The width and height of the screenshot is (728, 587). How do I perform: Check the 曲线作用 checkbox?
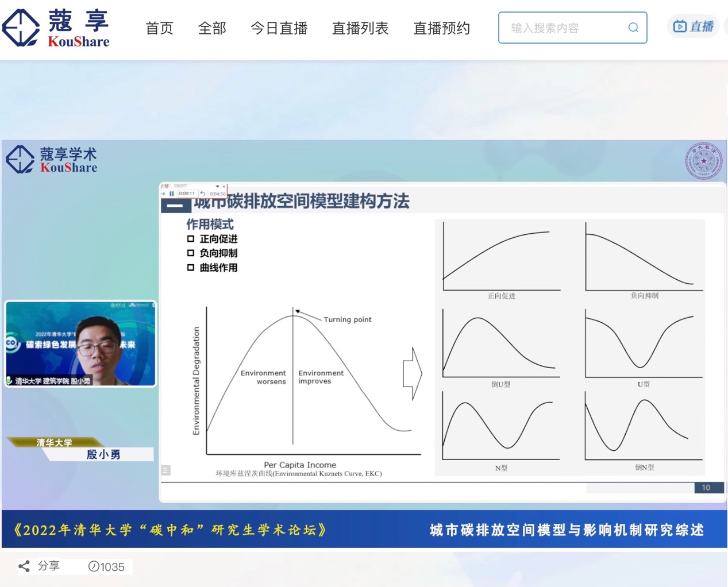click(191, 268)
